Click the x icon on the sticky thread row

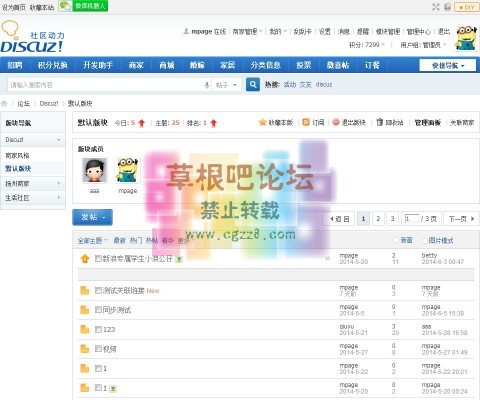point(327,258)
